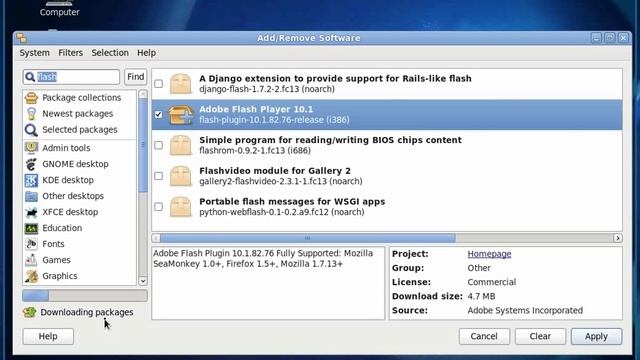Image resolution: width=640 pixels, height=360 pixels.
Task: Click the Adobe Systems Incorporated source value
Action: tap(525, 311)
